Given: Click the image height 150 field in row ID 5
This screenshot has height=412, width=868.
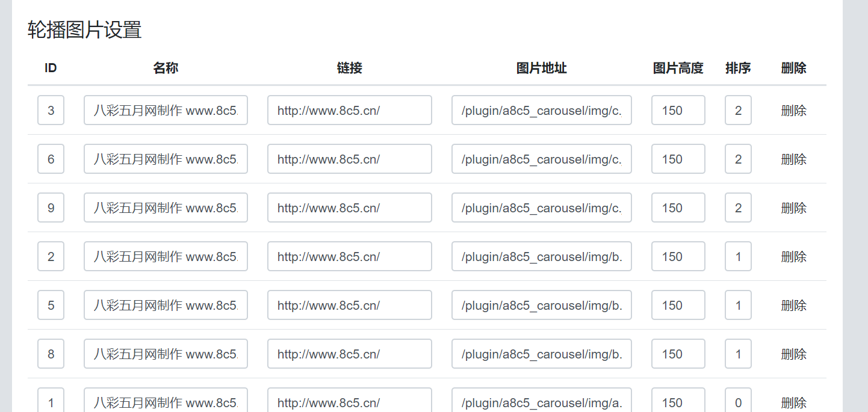Looking at the screenshot, I should (x=678, y=305).
